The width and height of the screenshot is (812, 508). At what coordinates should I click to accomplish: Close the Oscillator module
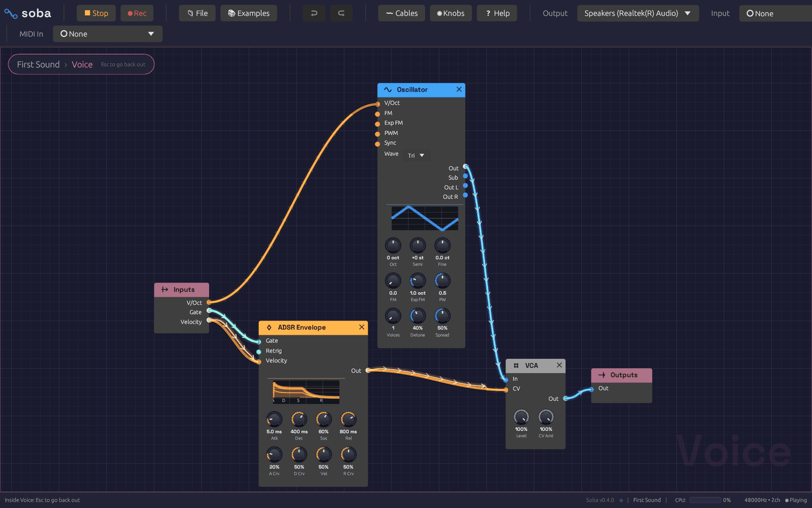(x=459, y=89)
